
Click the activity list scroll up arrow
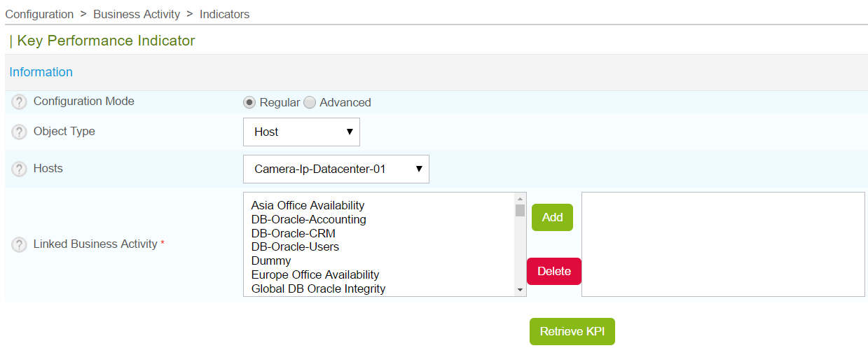(x=520, y=198)
